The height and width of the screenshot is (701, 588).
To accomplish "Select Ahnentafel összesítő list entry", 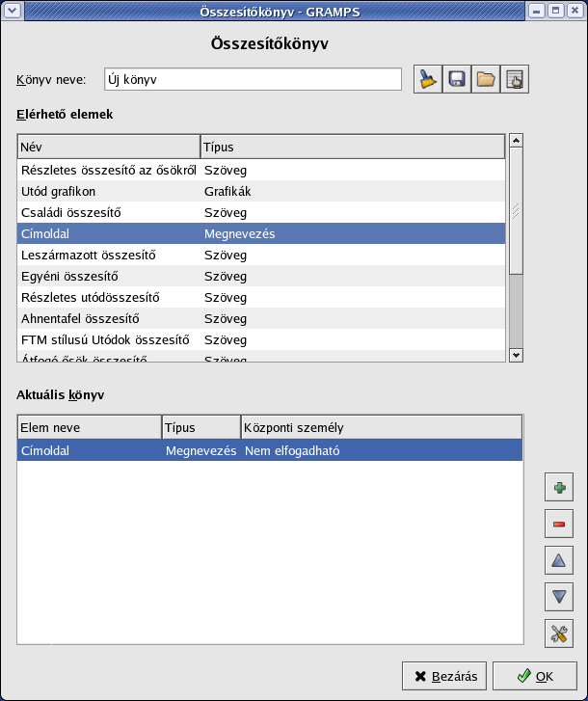I will [x=81, y=318].
